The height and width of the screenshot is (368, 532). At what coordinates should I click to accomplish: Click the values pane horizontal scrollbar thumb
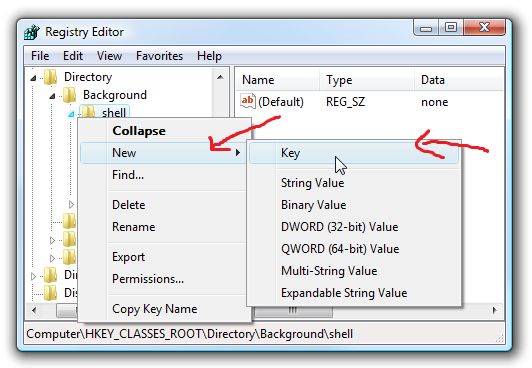tap(293, 311)
